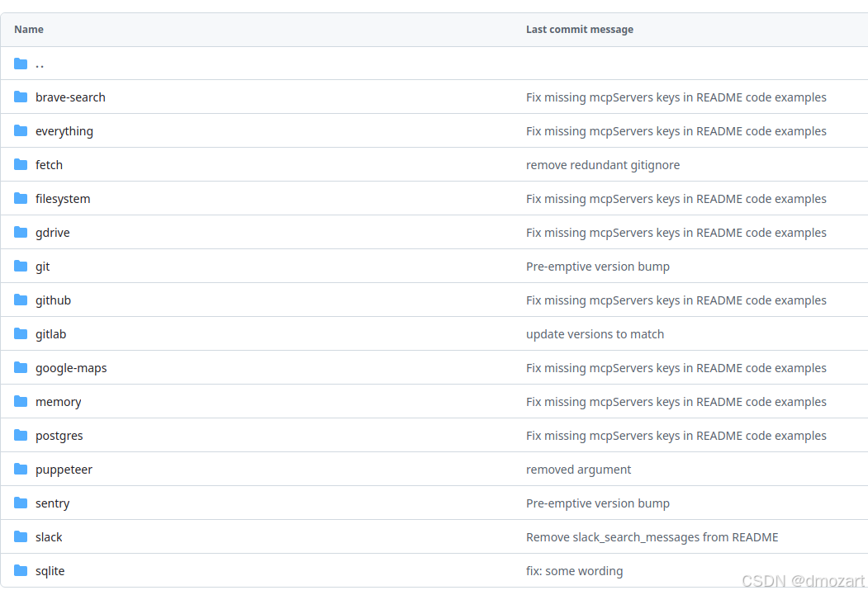
Task: Open the 'removed argument' commit
Action: point(578,470)
